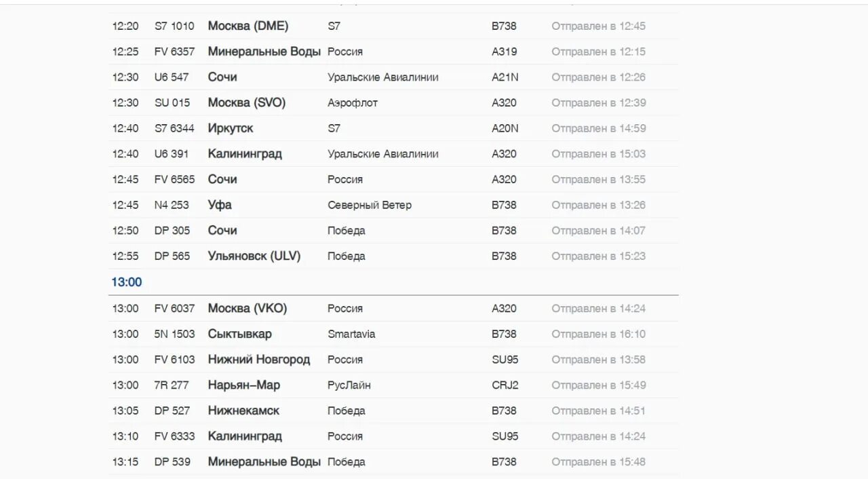Viewport: 868px width, 479px height.
Task: Select FV 6333 Калининград at 13:10
Action: tap(393, 436)
